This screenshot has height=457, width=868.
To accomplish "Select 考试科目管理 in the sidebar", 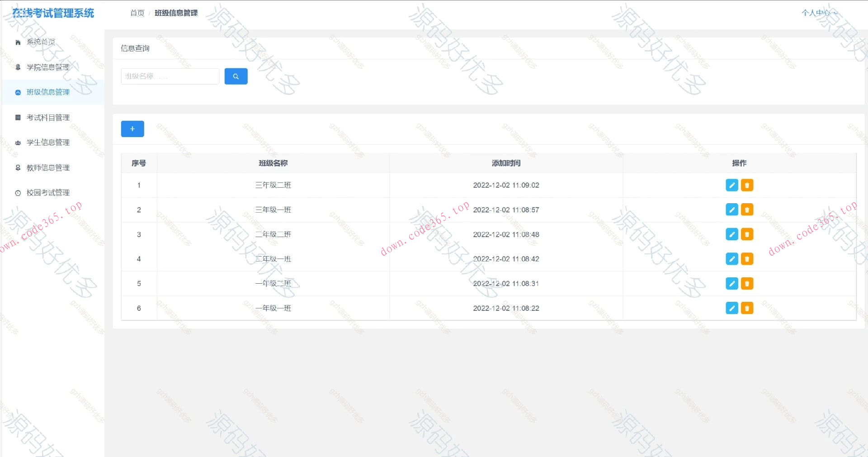I will pyautogui.click(x=47, y=117).
